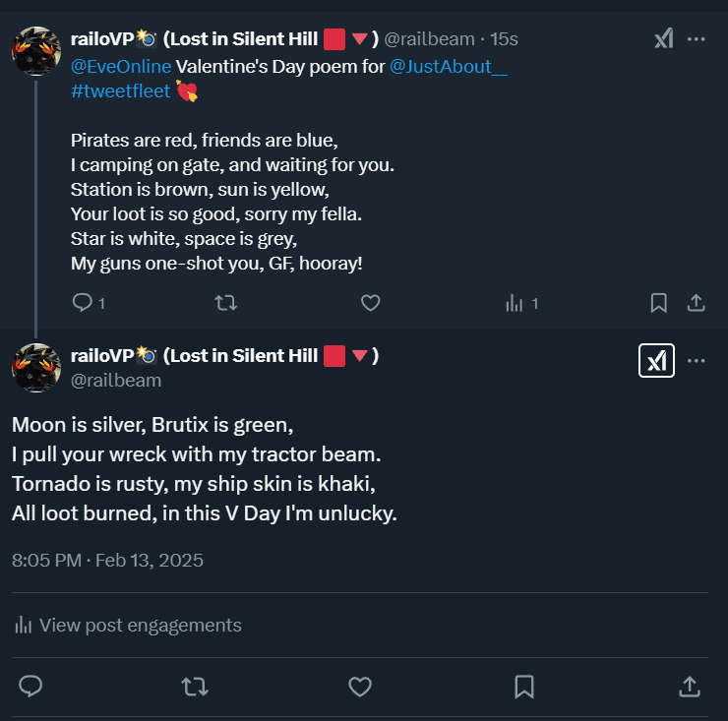
Task: Expand more options on the main tweet
Action: tap(697, 361)
